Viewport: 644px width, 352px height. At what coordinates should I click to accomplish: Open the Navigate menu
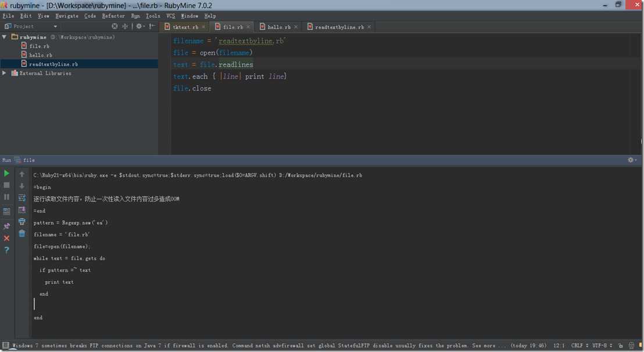click(x=67, y=16)
